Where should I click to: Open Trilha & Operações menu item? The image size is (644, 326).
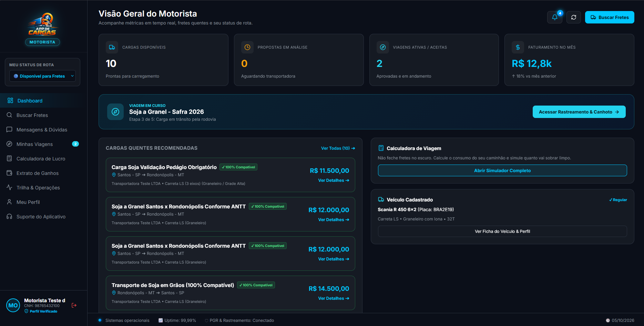point(44,188)
